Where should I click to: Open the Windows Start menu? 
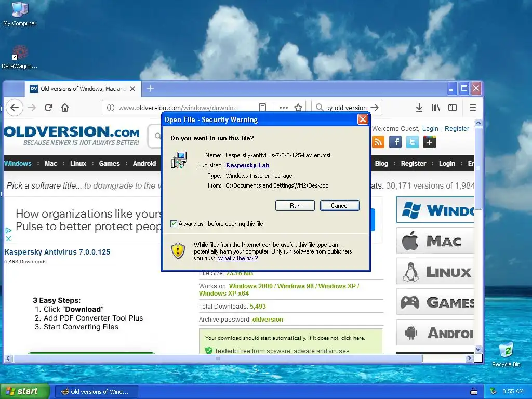(x=24, y=391)
